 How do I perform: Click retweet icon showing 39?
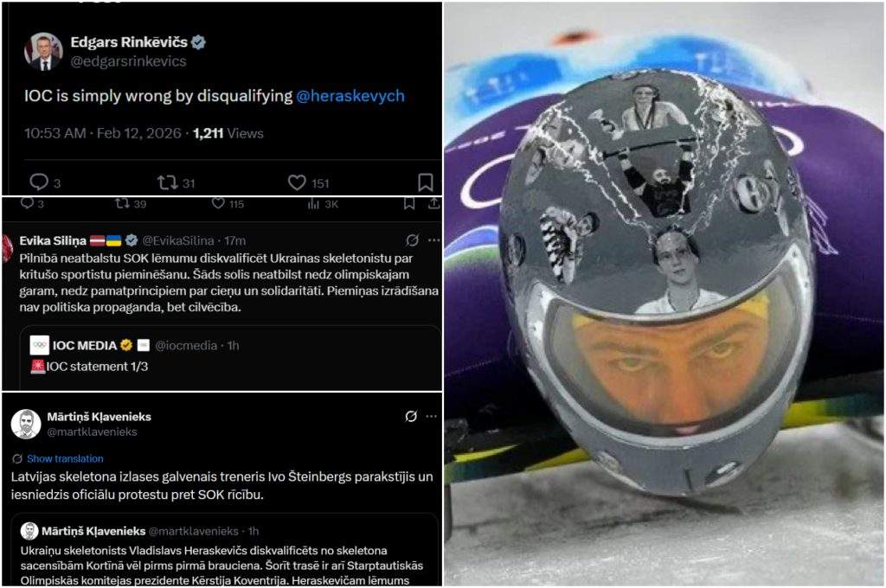123,203
